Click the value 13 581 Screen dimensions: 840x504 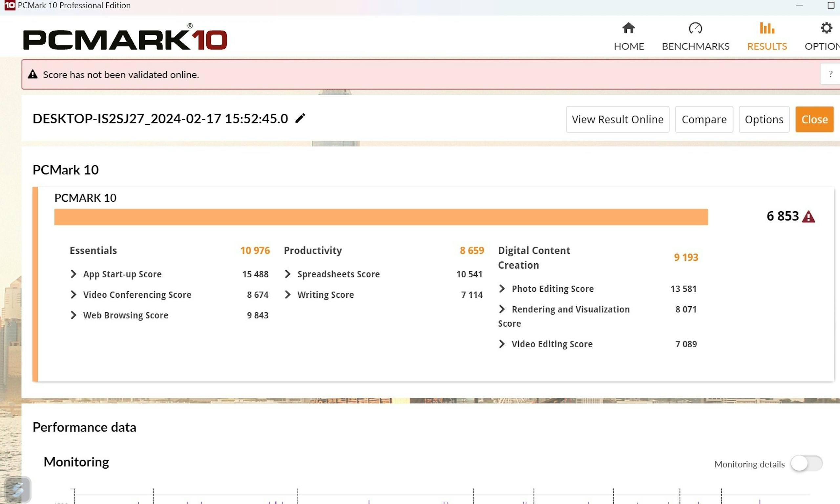683,289
